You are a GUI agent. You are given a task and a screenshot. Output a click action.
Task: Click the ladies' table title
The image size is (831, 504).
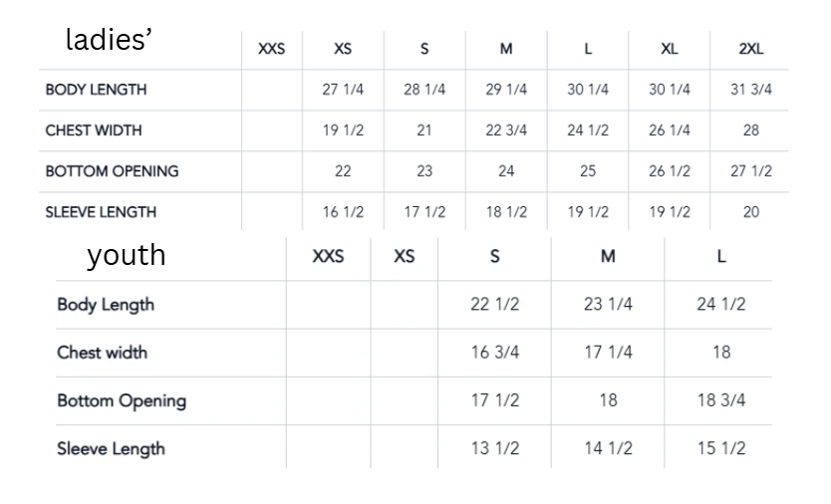point(109,40)
